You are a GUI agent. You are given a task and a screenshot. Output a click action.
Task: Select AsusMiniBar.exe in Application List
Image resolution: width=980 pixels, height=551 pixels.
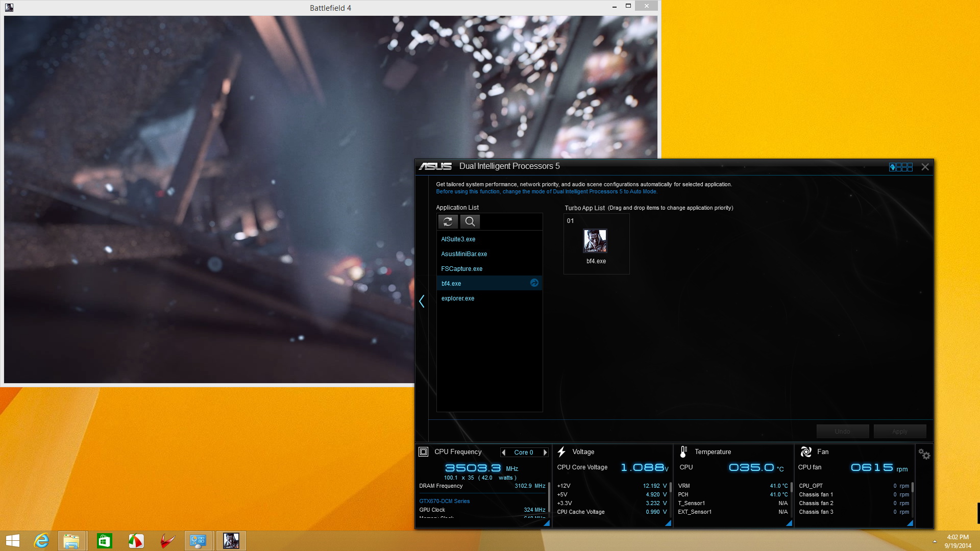tap(489, 254)
